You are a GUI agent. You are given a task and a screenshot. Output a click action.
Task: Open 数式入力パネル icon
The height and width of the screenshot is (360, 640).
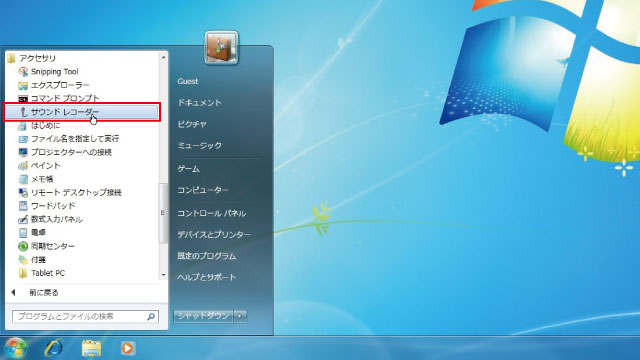click(23, 220)
